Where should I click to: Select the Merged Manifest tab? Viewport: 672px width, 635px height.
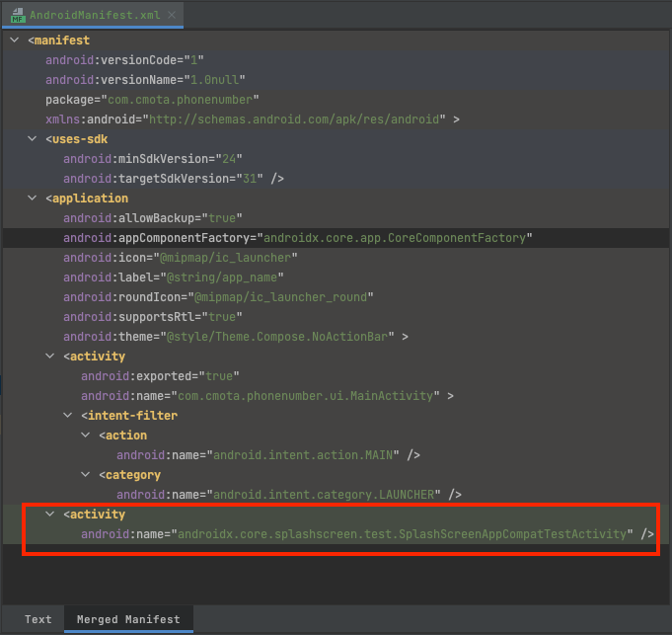tap(128, 619)
